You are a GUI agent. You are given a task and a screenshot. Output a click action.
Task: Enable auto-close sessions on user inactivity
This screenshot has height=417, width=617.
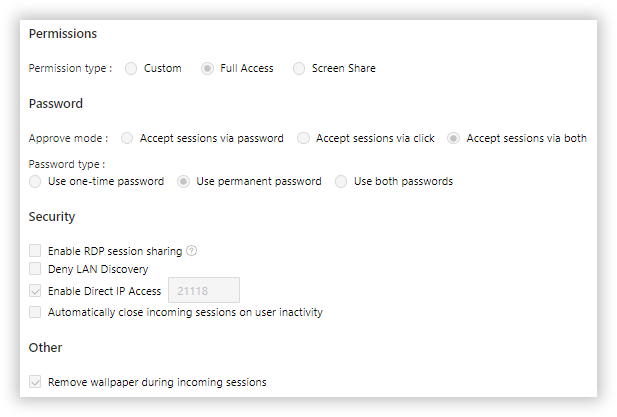coord(36,312)
